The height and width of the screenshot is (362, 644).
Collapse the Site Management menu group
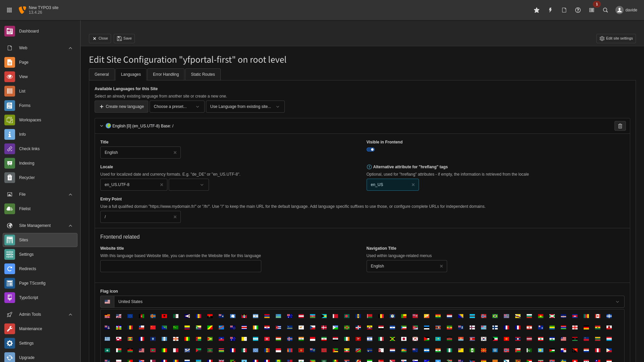(x=70, y=226)
